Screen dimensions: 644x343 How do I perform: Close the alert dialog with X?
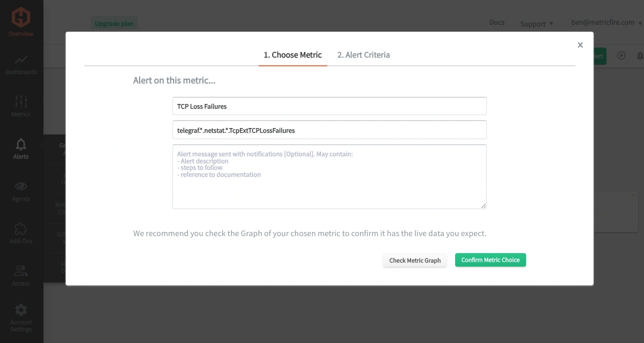pyautogui.click(x=580, y=45)
